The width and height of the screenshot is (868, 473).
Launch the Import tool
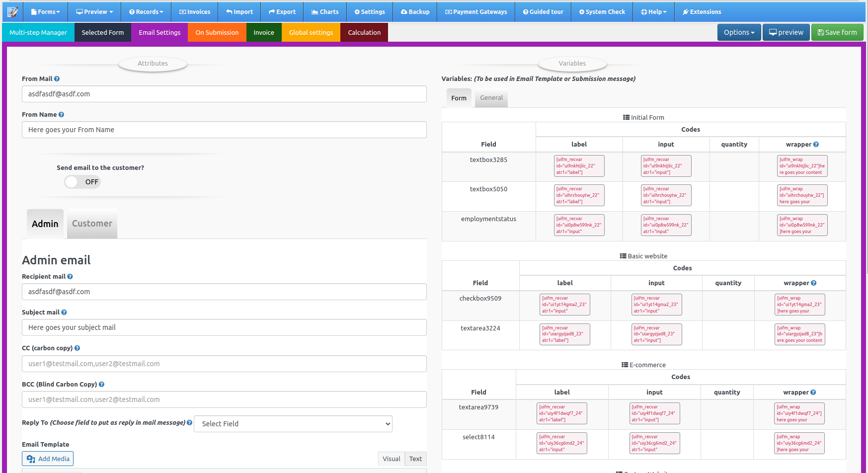(239, 11)
